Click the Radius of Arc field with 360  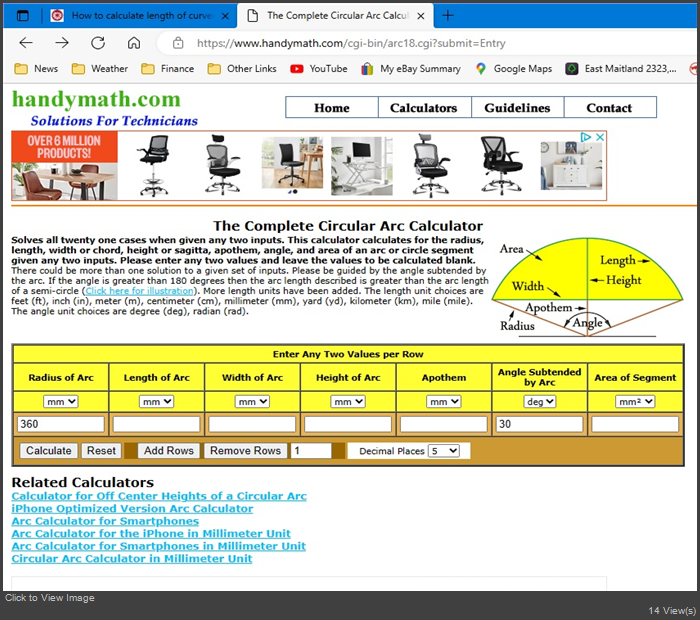(61, 424)
